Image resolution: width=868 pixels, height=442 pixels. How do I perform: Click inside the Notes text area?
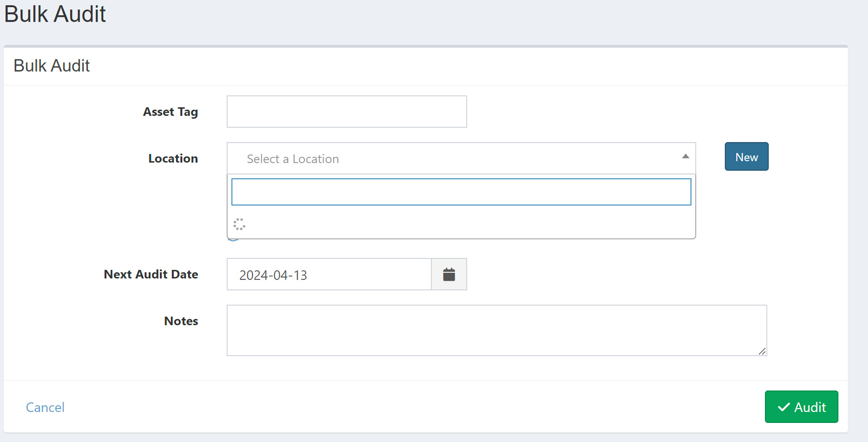(x=496, y=330)
